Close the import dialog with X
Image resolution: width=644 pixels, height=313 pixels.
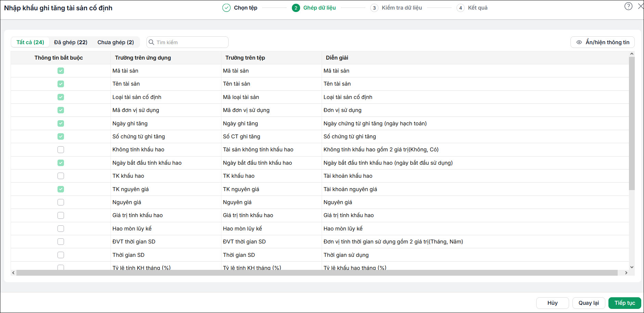[x=641, y=6]
